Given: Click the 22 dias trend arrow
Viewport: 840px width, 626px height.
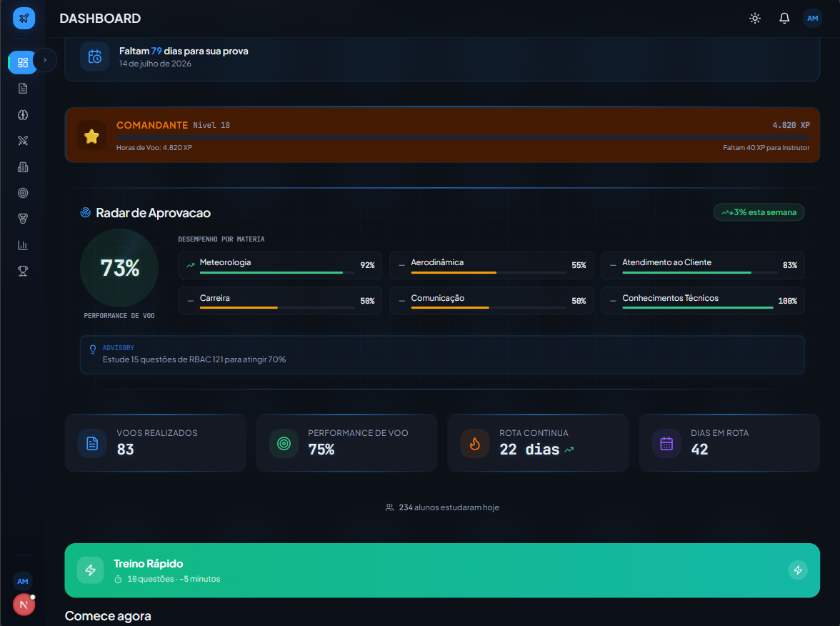Looking at the screenshot, I should pos(569,449).
